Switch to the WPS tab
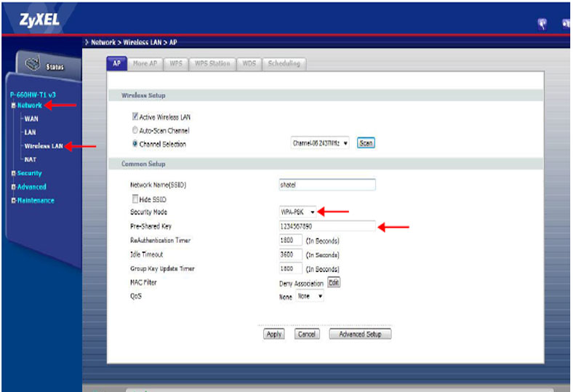 [x=176, y=64]
